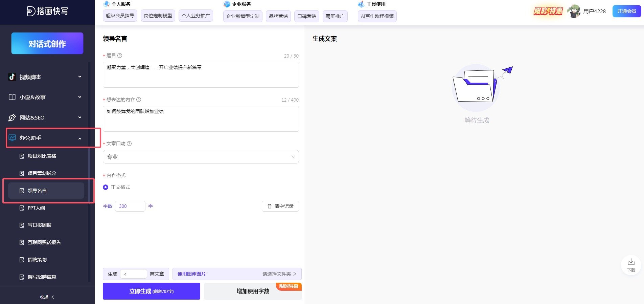Click the document icon beside PPT大纲
This screenshot has width=644, height=304.
point(22,208)
